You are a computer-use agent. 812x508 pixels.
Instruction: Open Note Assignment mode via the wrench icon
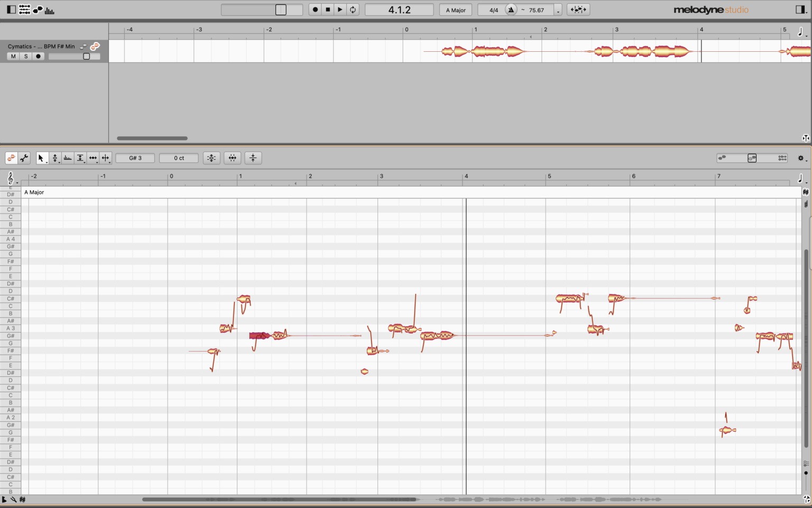[x=24, y=158]
